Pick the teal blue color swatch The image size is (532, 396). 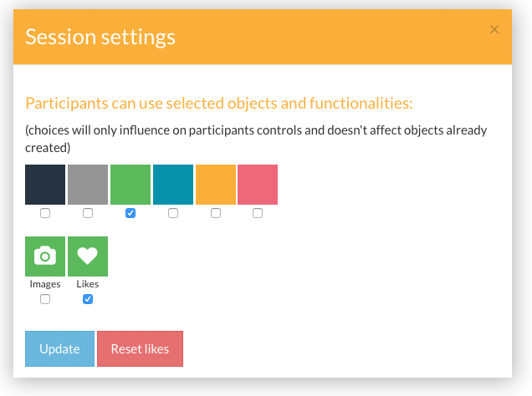tap(173, 185)
